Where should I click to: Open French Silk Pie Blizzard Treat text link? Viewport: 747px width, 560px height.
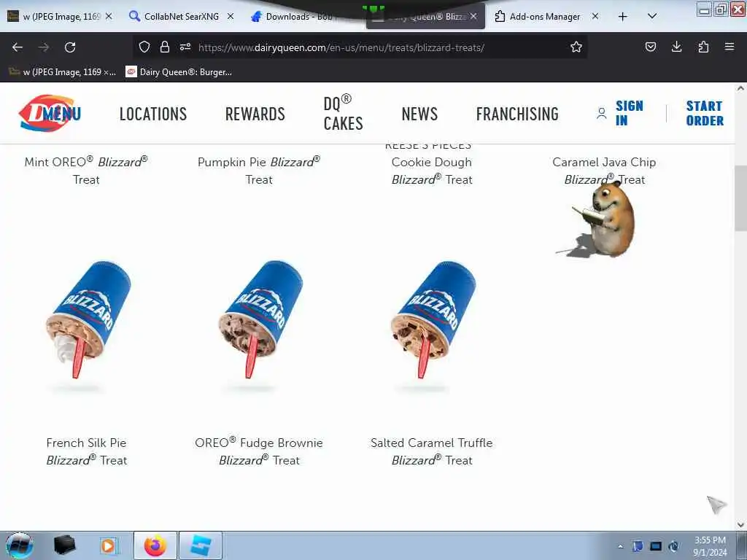coord(86,451)
